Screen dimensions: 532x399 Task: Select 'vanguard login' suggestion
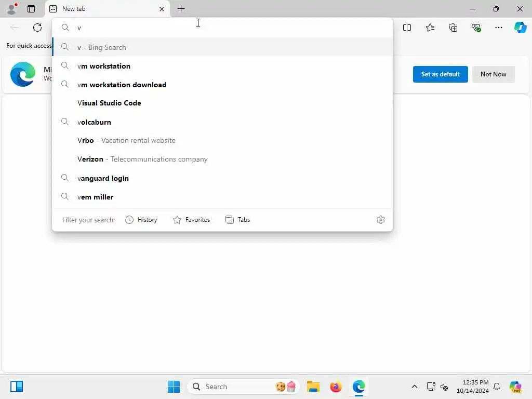click(222, 178)
